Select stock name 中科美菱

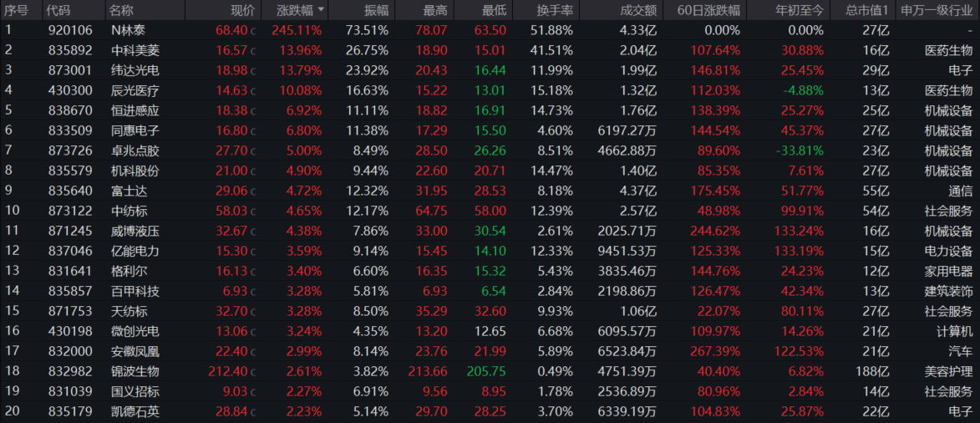click(x=135, y=50)
